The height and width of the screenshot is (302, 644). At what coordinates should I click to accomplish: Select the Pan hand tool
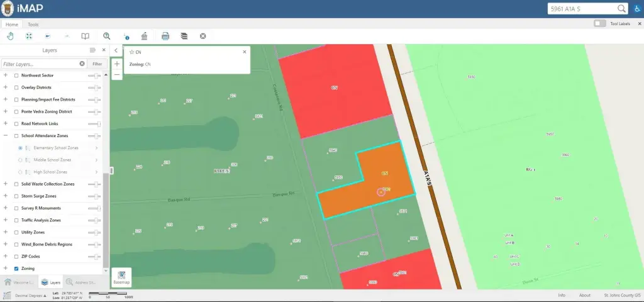click(10, 36)
